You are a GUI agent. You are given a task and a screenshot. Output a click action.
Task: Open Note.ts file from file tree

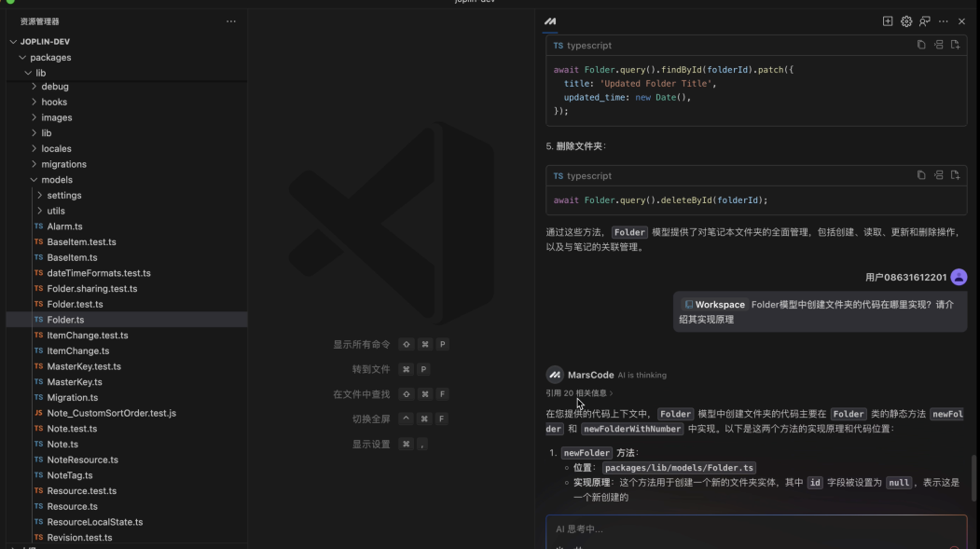[62, 445]
